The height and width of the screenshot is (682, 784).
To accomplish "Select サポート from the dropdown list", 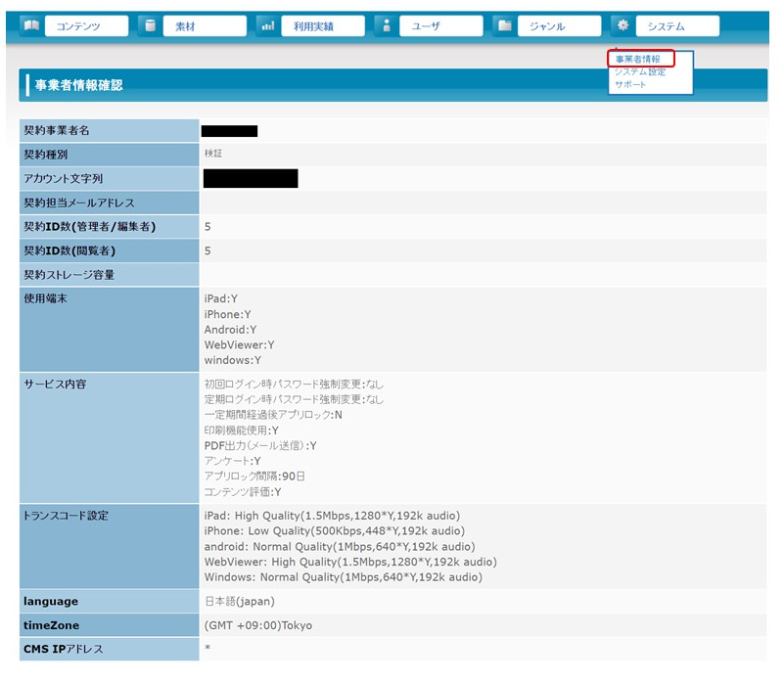I will point(629,85).
